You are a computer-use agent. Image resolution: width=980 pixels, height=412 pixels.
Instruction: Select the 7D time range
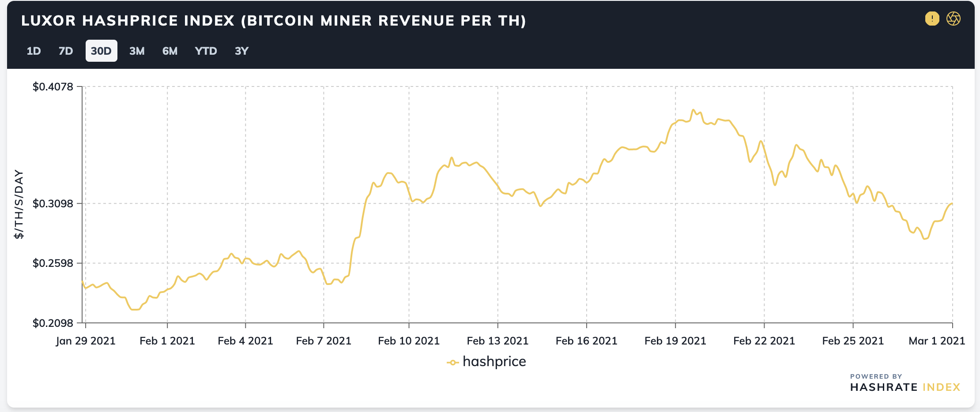(66, 51)
